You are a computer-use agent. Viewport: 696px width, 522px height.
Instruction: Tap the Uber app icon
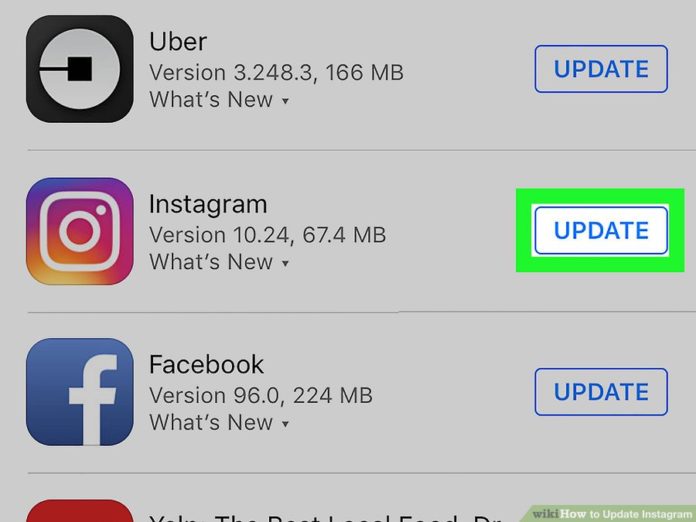click(79, 69)
